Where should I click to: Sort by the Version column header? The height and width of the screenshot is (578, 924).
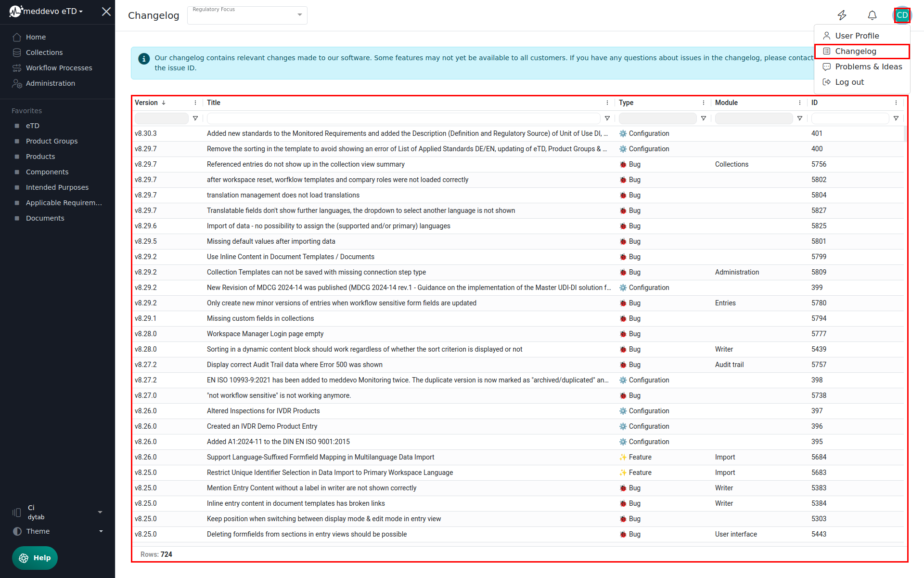coord(147,103)
